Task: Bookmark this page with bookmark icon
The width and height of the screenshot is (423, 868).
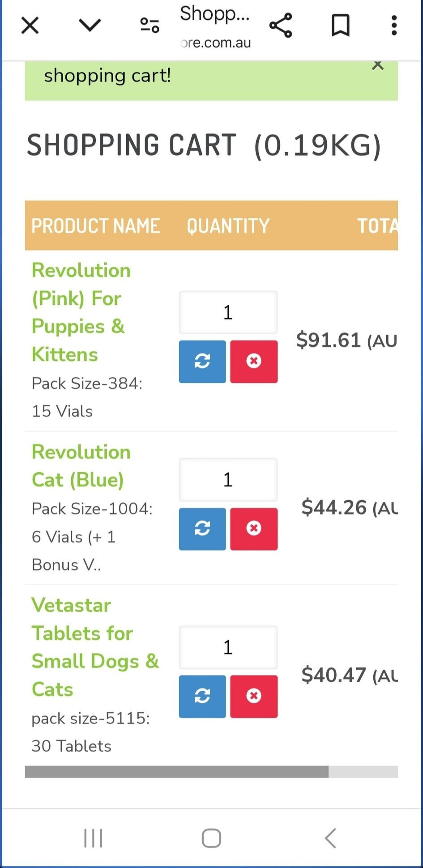Action: click(x=340, y=26)
